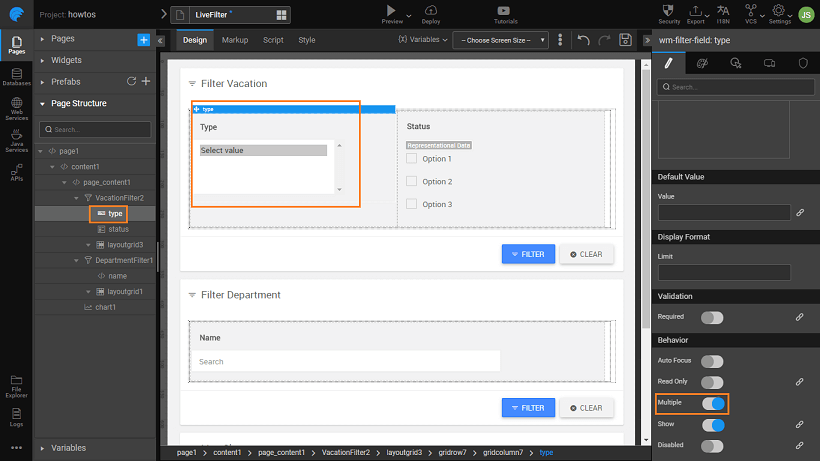Select the status node in page tree

(x=118, y=229)
